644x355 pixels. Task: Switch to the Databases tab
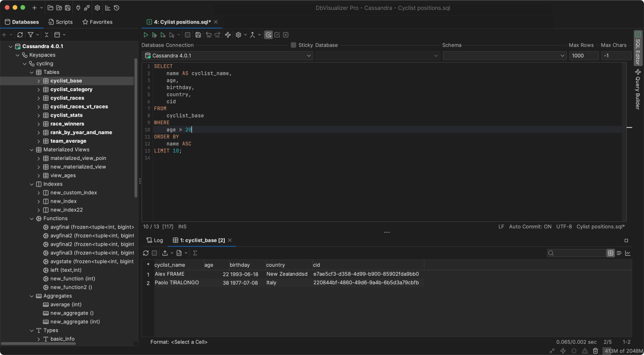pyautogui.click(x=21, y=22)
